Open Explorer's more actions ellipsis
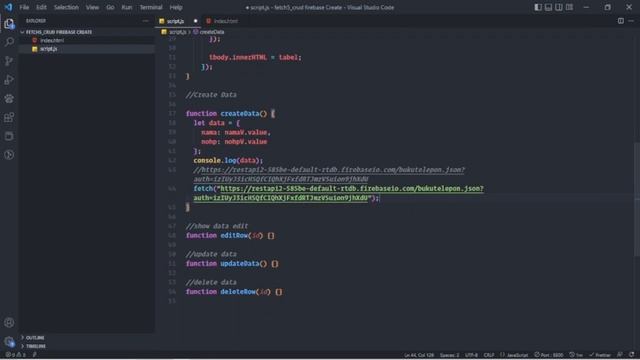This screenshot has width=640, height=360. 145,21
